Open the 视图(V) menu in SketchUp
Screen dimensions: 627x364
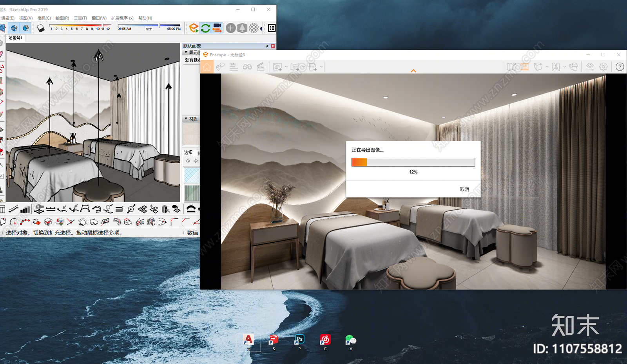pyautogui.click(x=26, y=18)
